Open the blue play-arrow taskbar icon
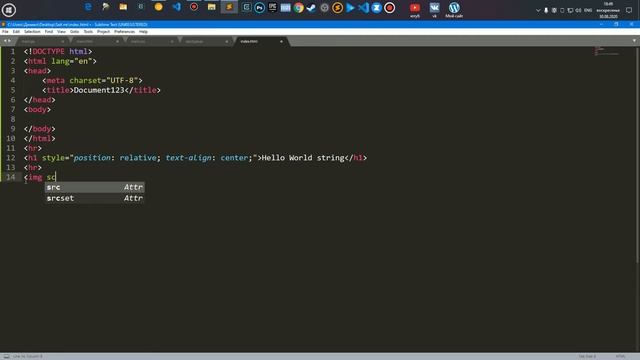 (350, 7)
